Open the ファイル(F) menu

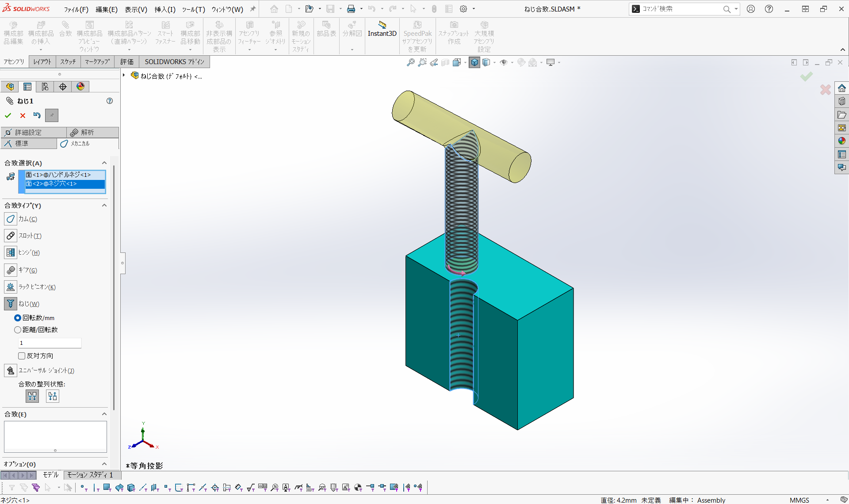pos(76,9)
